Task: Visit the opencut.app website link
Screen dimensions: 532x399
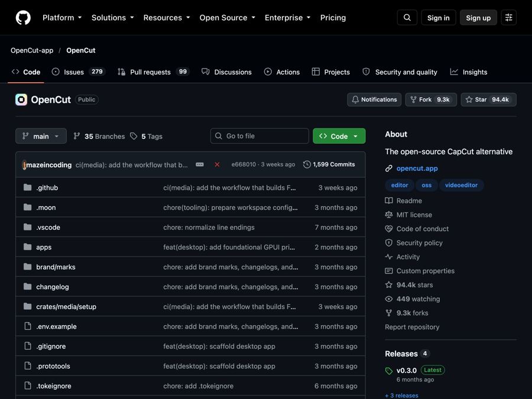Action: [417, 168]
